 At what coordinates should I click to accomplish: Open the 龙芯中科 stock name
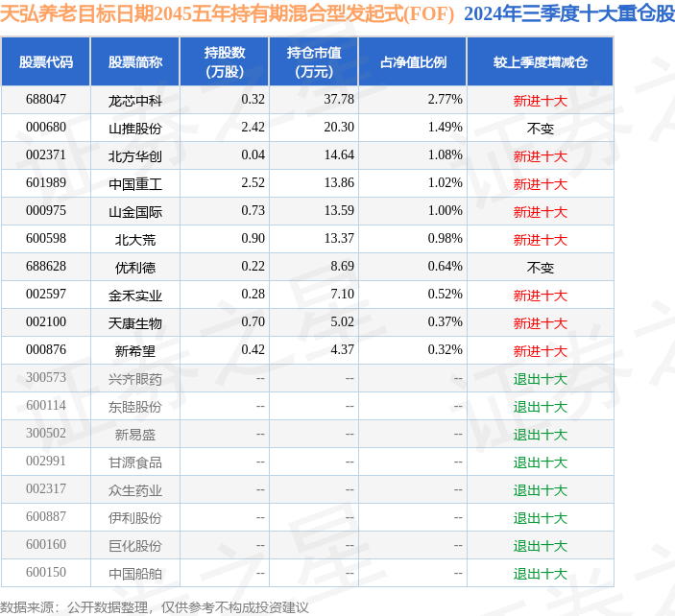coord(135,101)
